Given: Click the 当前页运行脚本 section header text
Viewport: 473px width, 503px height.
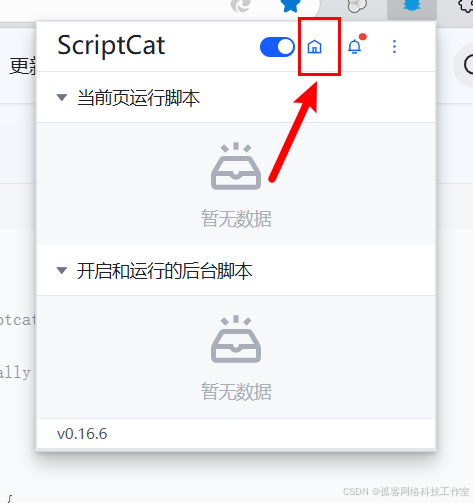Looking at the screenshot, I should click(138, 98).
